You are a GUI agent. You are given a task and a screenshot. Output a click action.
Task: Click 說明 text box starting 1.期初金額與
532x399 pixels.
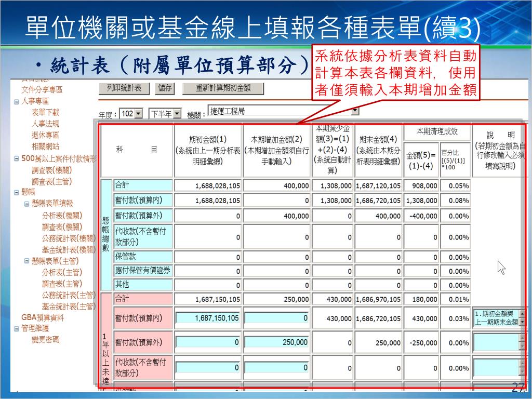(496, 318)
